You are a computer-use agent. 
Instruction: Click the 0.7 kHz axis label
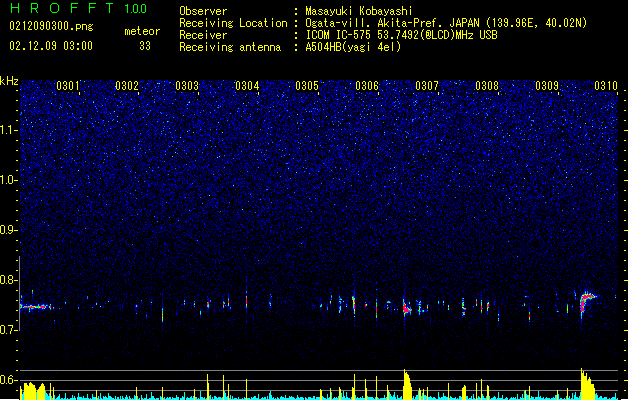pos(9,330)
